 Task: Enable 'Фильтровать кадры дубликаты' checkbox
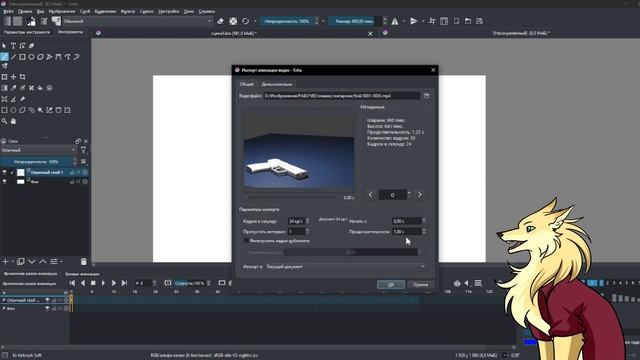[246, 241]
